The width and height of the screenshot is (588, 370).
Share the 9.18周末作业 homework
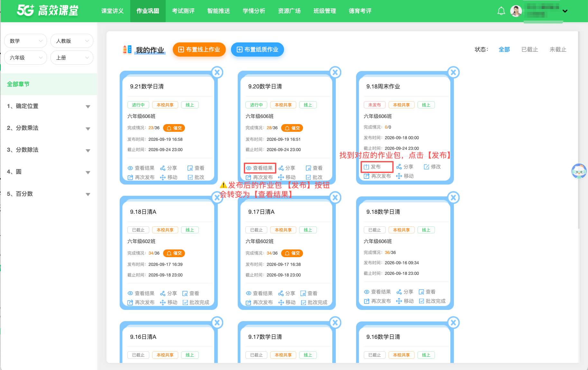coord(405,167)
